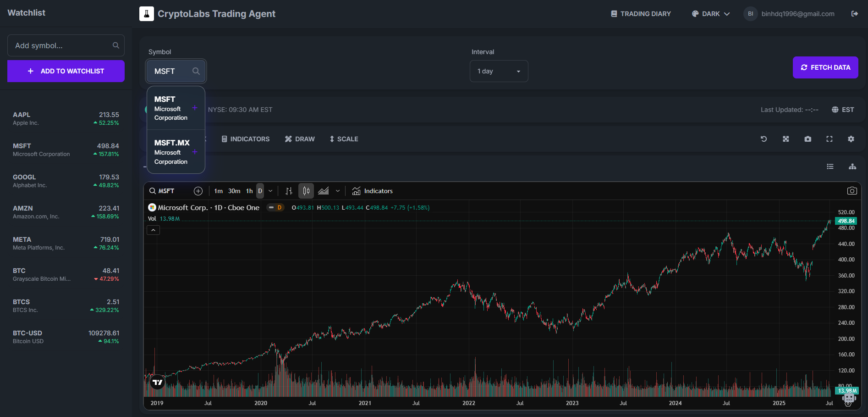Image resolution: width=868 pixels, height=417 pixels.
Task: Click the TradingView logo on the chart
Action: pyautogui.click(x=157, y=382)
